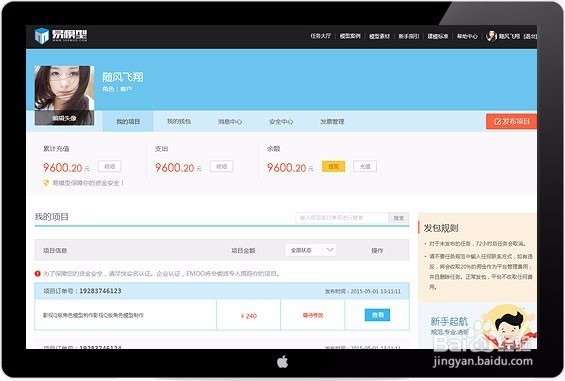
Task: Click the 充值 button beside 余额
Action: coord(365,166)
